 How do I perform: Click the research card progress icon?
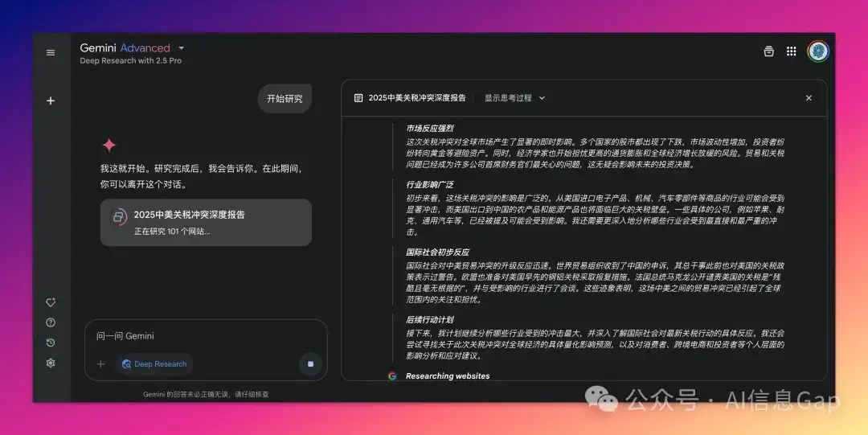pyautogui.click(x=118, y=216)
